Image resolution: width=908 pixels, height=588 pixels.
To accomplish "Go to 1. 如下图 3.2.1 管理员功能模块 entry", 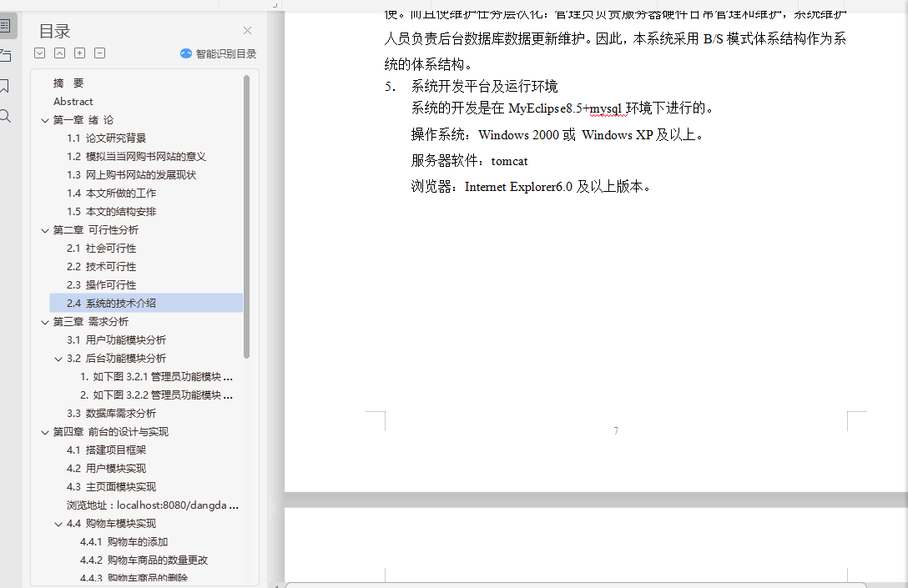I will tap(156, 377).
